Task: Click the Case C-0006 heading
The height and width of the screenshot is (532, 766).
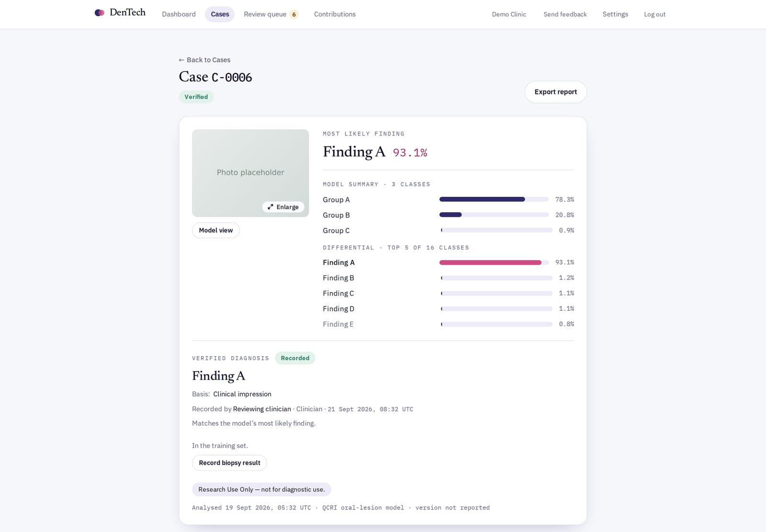Action: tap(215, 77)
